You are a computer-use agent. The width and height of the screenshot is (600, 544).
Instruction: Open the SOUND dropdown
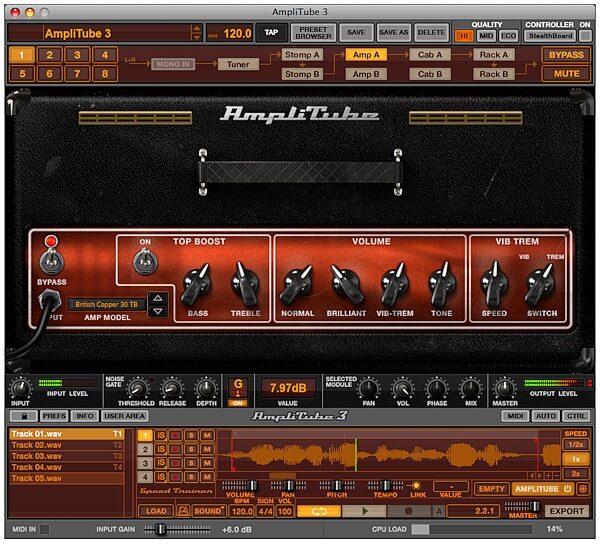tap(209, 511)
